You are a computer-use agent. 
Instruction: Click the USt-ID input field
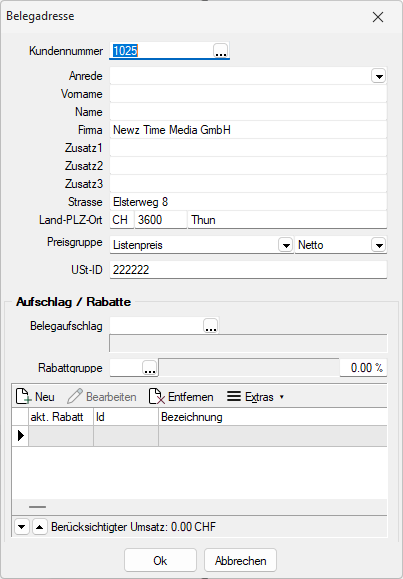[x=248, y=270]
